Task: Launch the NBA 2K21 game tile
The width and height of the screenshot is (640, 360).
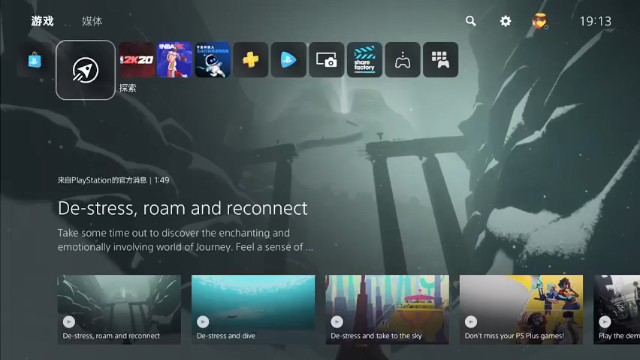Action: coord(175,60)
